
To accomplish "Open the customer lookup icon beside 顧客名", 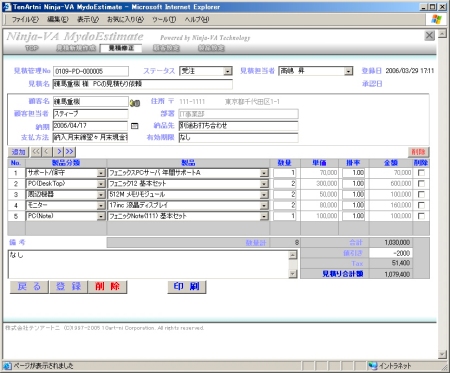I will click(x=135, y=103).
